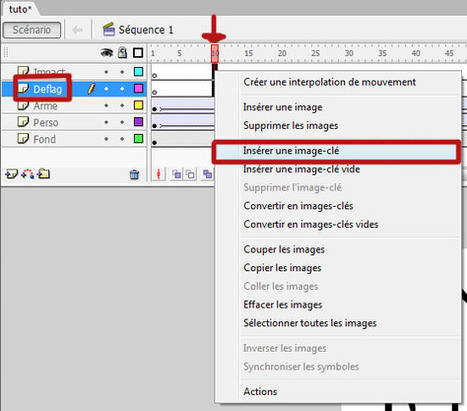
Task: Lock the Arme layer via its lock dot
Action: click(x=122, y=105)
